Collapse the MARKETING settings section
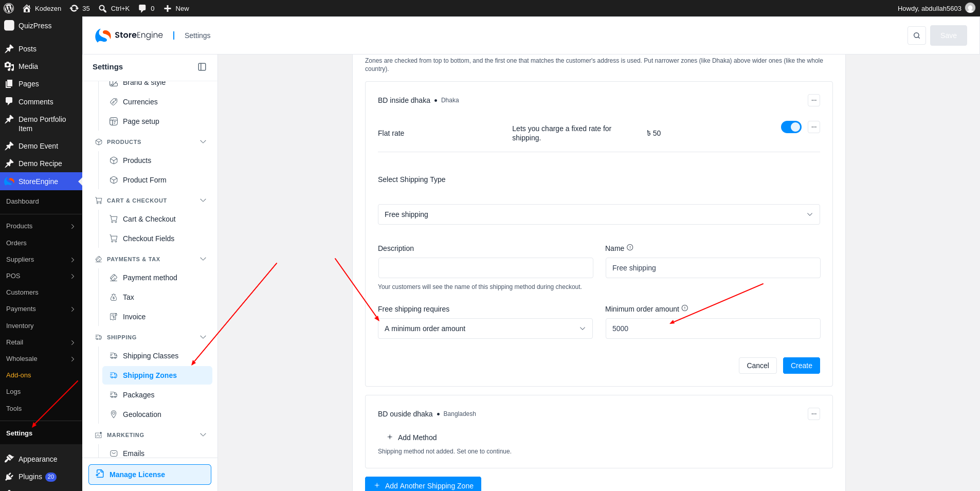This screenshot has width=980, height=491. [x=203, y=435]
